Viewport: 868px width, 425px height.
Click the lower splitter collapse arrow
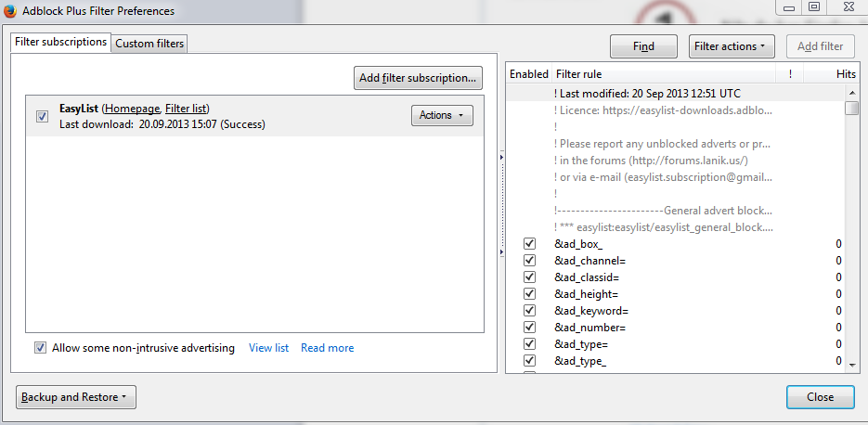(x=501, y=251)
